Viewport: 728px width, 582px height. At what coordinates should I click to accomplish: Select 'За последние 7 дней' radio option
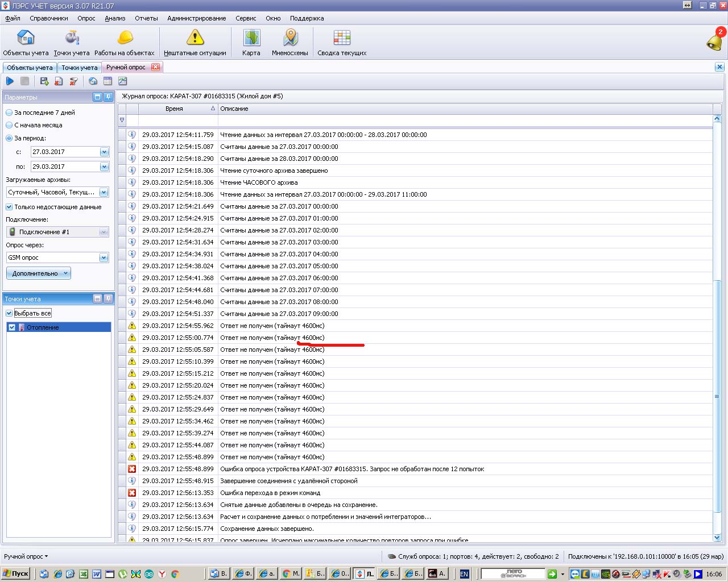coord(9,113)
